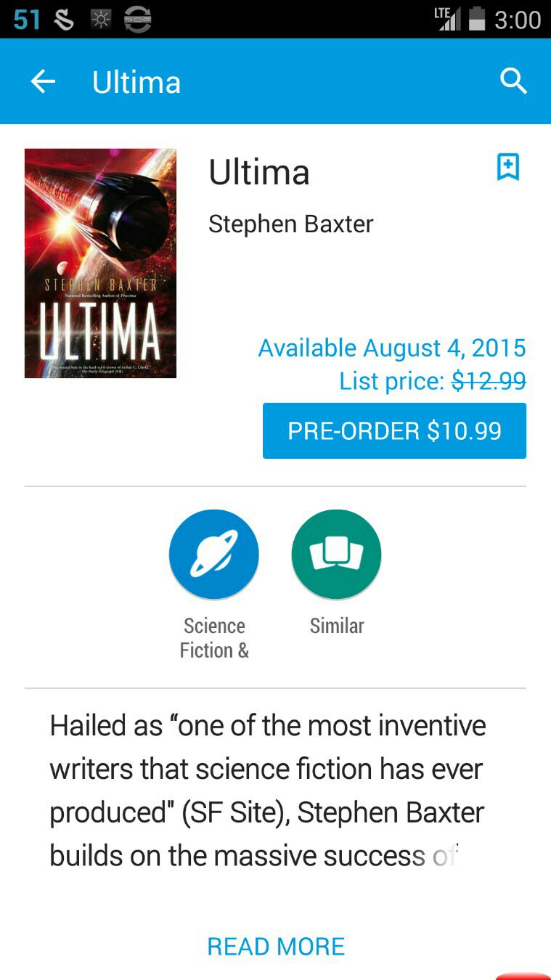The width and height of the screenshot is (551, 980).
Task: Tap the Ultima title in the blue header
Action: (x=136, y=82)
